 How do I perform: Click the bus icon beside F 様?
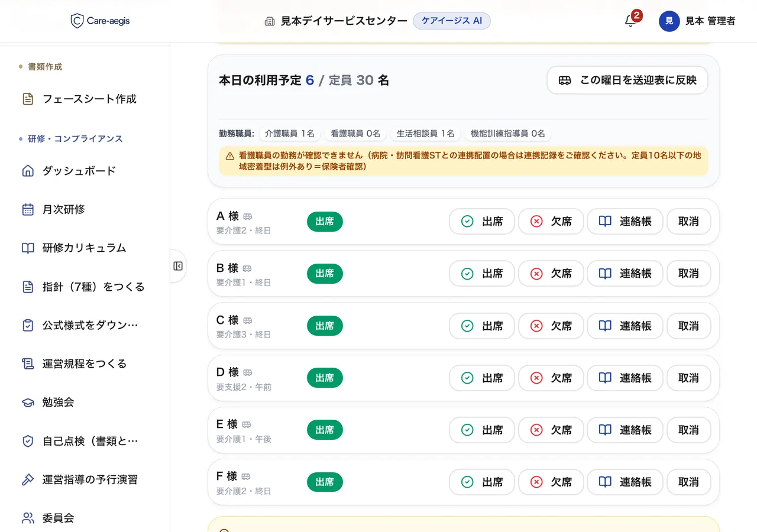coord(246,477)
